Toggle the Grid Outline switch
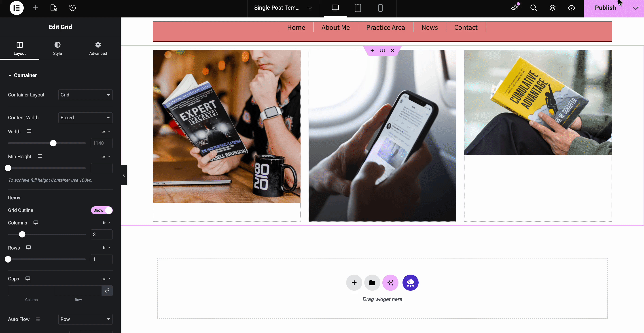Screen dimensions: 644x333 102,210
